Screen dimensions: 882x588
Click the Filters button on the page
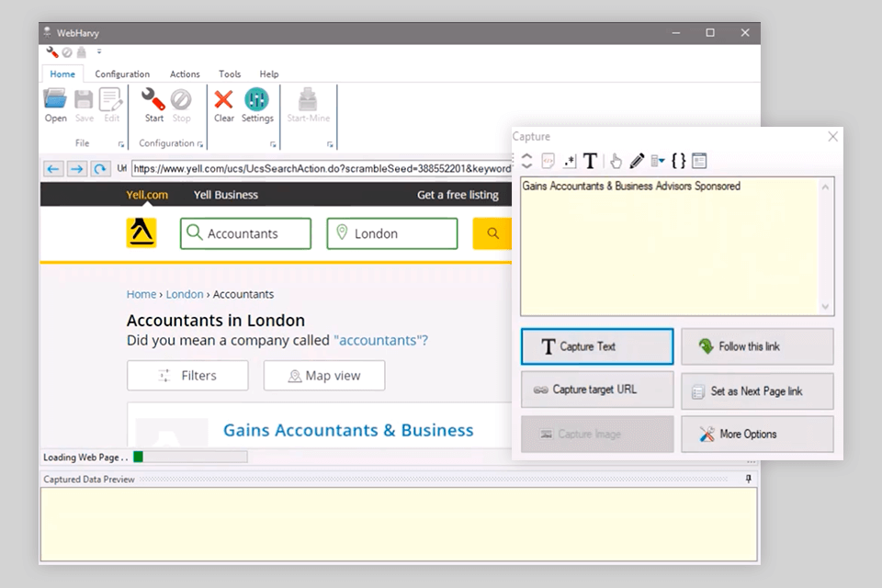click(187, 375)
